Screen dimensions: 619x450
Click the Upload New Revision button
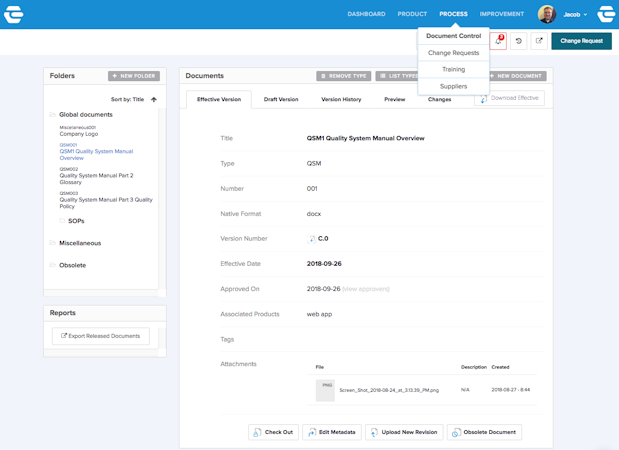[x=404, y=432]
